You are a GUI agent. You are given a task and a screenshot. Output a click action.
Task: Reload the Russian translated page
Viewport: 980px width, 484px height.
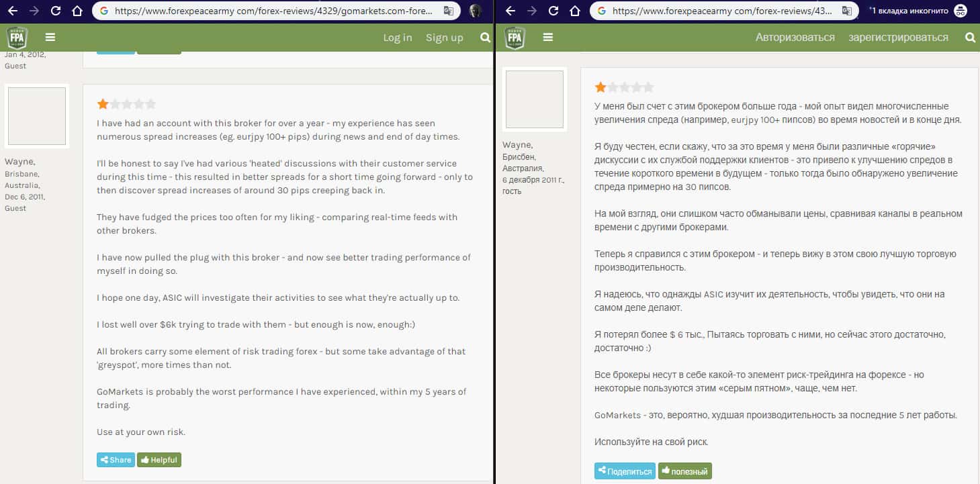click(x=553, y=11)
